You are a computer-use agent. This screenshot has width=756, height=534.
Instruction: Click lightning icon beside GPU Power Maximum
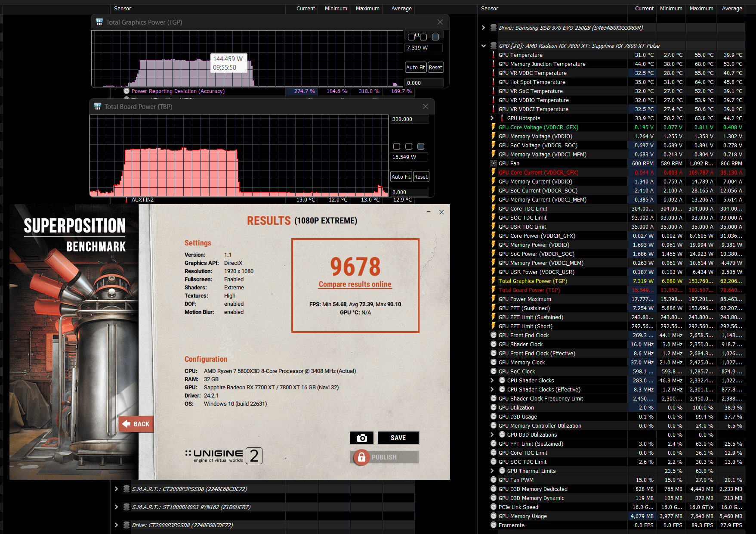(x=494, y=299)
